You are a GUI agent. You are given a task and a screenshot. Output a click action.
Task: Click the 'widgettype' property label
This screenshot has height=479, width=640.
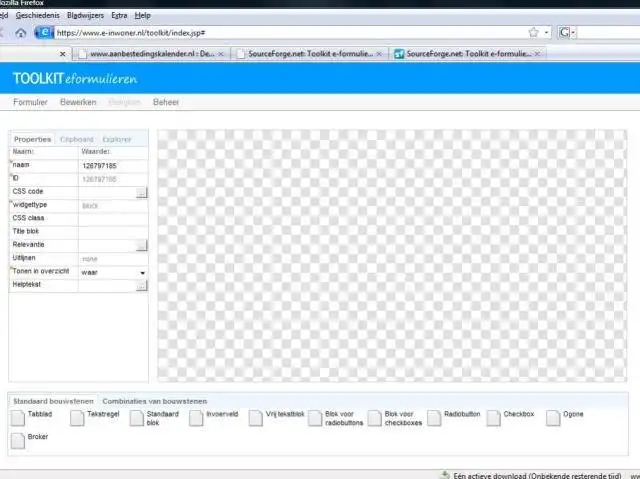[x=30, y=204]
